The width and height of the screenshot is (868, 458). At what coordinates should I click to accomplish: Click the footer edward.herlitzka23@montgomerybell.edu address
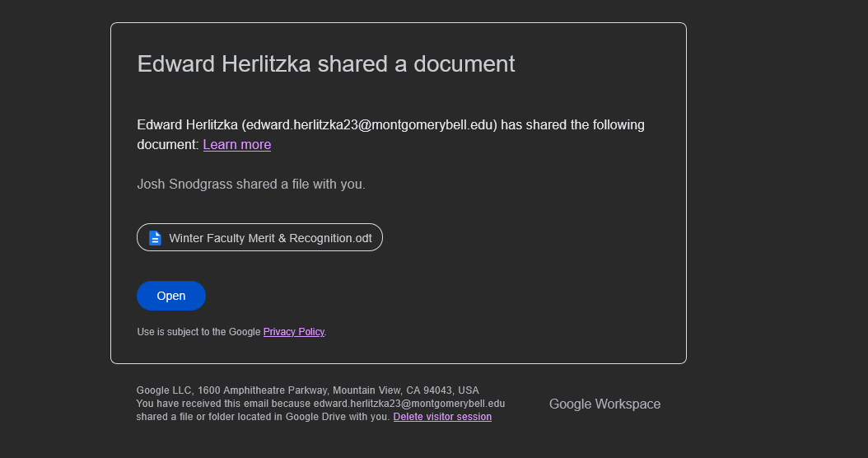click(x=408, y=404)
